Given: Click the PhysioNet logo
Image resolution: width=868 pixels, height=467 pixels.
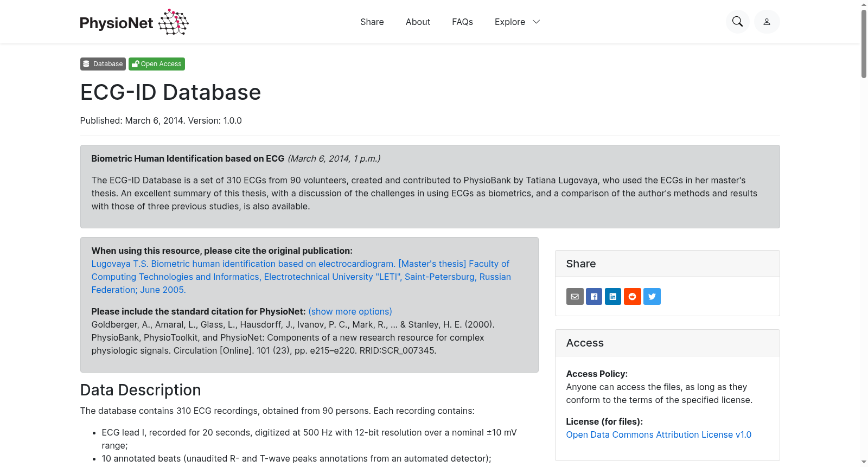Looking at the screenshot, I should point(134,22).
